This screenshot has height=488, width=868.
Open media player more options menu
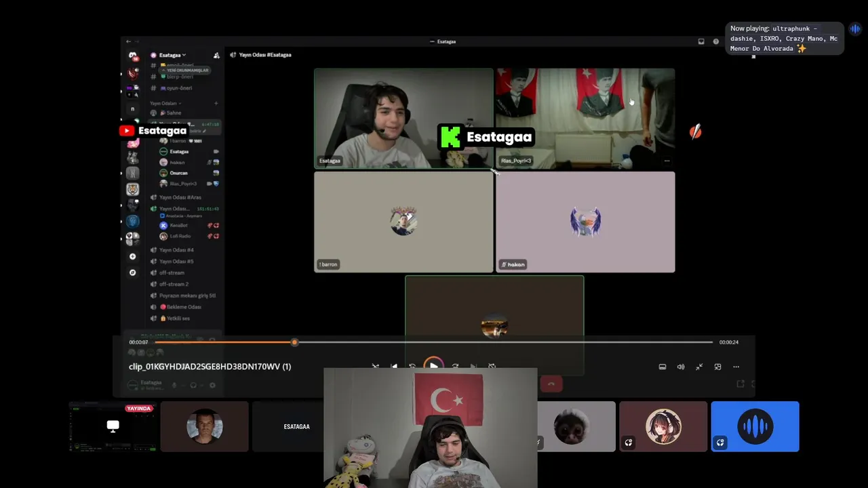click(x=736, y=367)
